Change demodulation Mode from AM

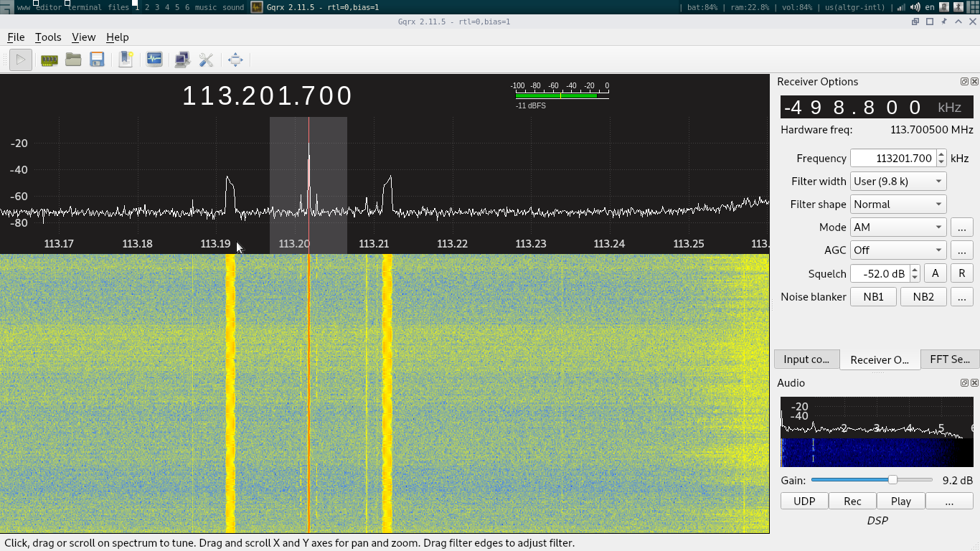pos(897,227)
